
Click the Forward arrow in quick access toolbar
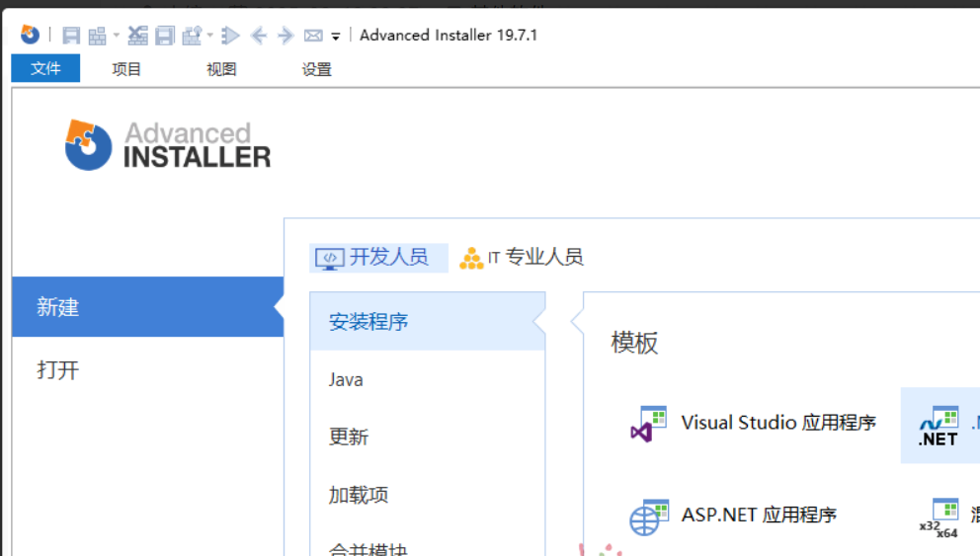coord(286,36)
